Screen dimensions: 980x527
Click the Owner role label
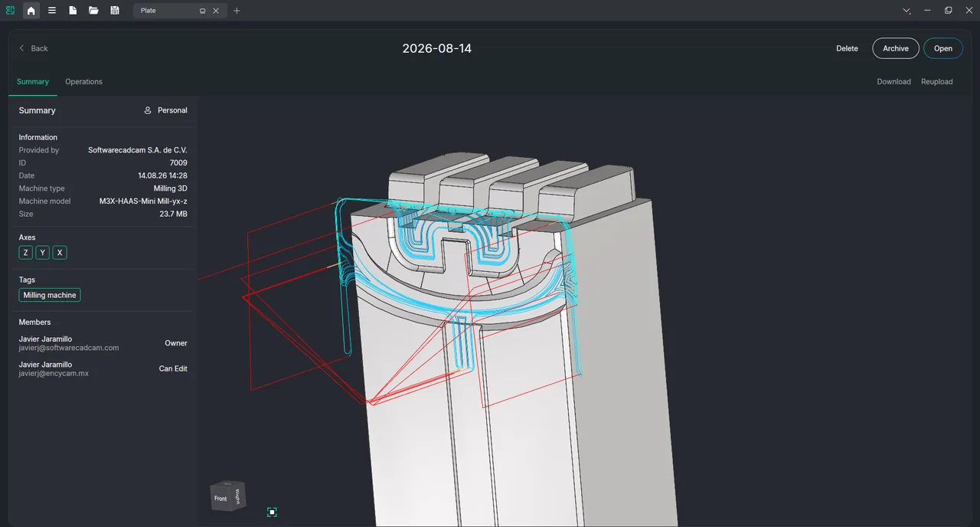click(176, 343)
